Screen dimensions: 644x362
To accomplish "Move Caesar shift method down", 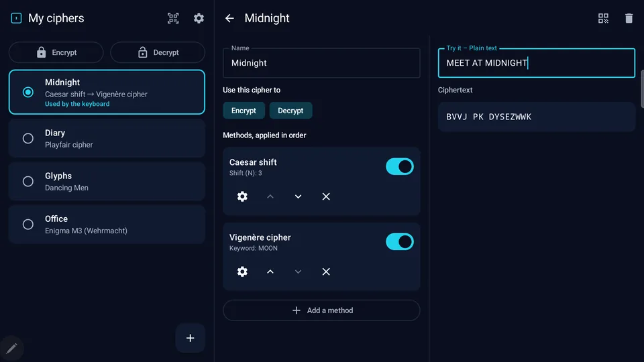I will point(298,196).
